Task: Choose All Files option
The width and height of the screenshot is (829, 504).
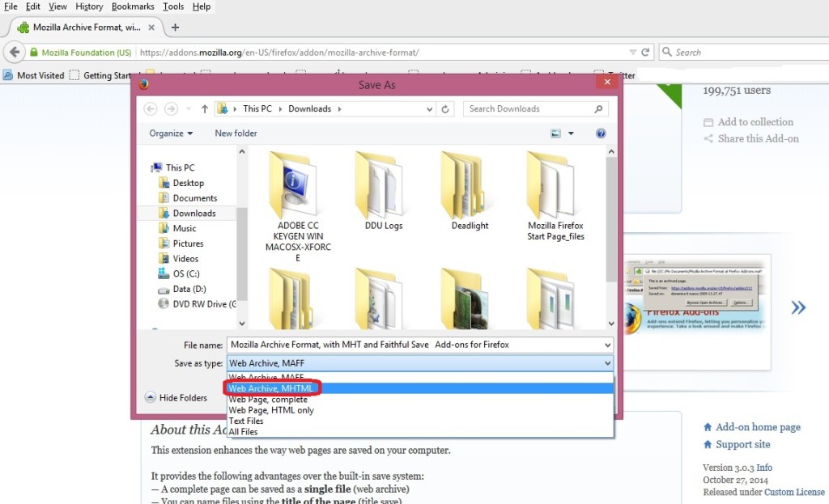Action: pyautogui.click(x=420, y=432)
